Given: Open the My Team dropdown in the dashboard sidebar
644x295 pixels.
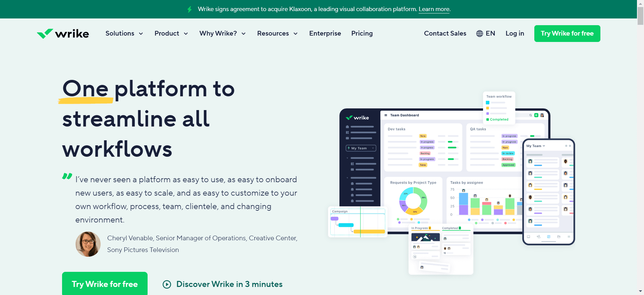Looking at the screenshot, I should click(x=361, y=148).
